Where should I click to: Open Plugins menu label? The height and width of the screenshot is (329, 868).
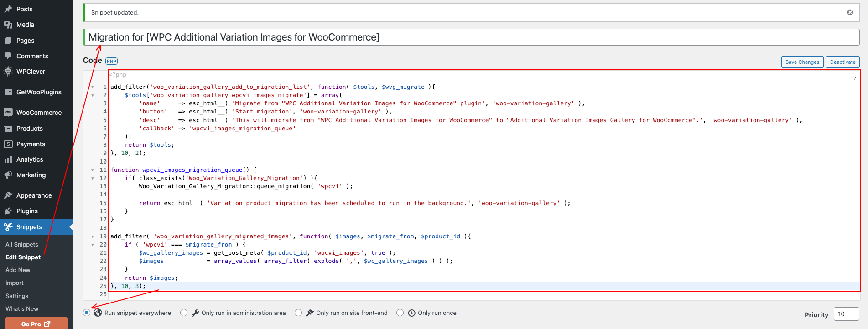point(27,211)
